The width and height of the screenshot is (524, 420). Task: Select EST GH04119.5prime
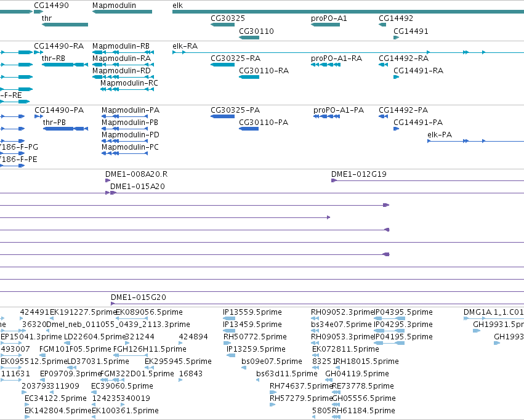(357, 374)
